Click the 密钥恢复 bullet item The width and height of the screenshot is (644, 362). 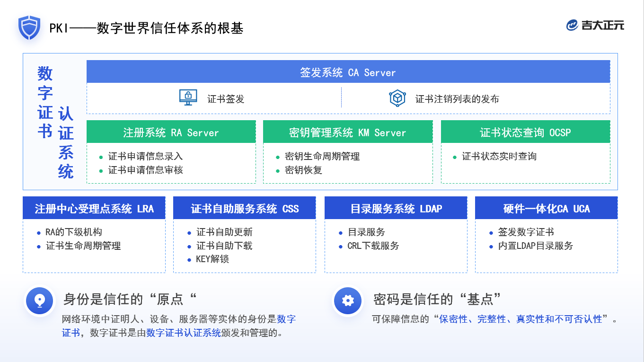303,170
